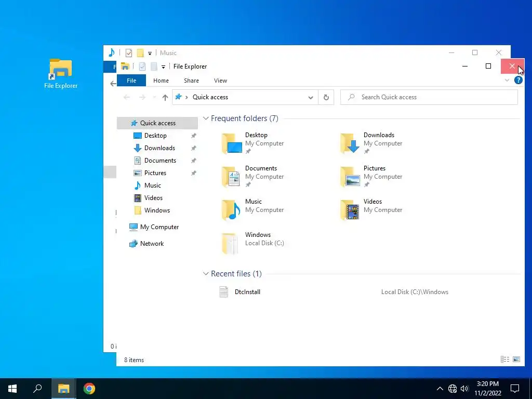Select the Music folder icon in Frequent folders
The image size is (532, 399).
click(x=231, y=210)
